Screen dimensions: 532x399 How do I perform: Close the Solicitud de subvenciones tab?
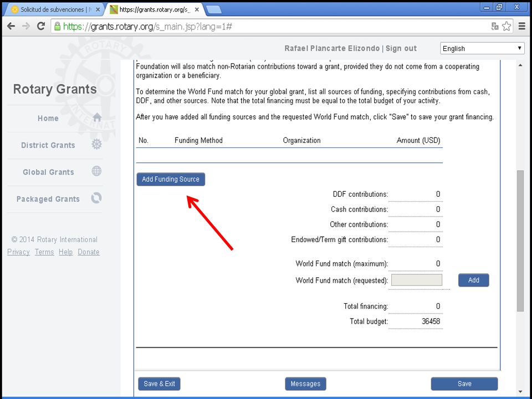(98, 10)
